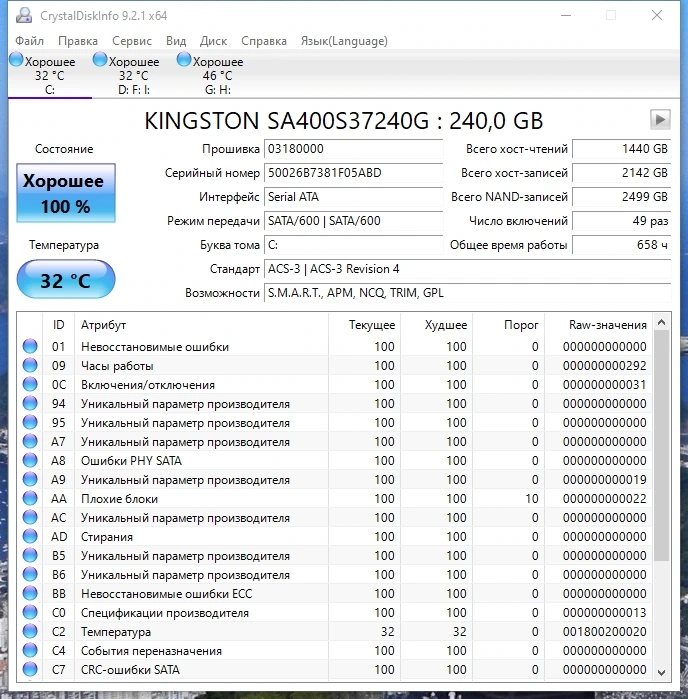
Task: Click threshold value 10 in Плохие блоки row
Action: pyautogui.click(x=531, y=499)
